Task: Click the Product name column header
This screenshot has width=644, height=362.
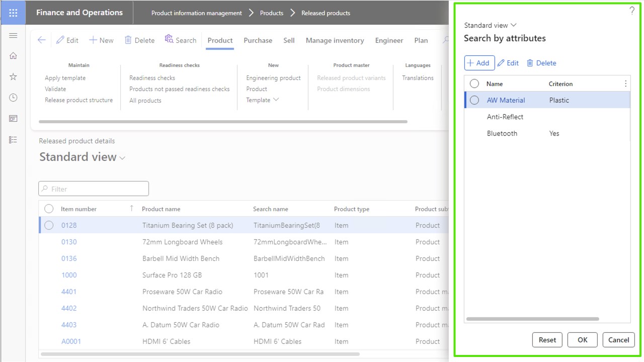Action: coord(161,209)
